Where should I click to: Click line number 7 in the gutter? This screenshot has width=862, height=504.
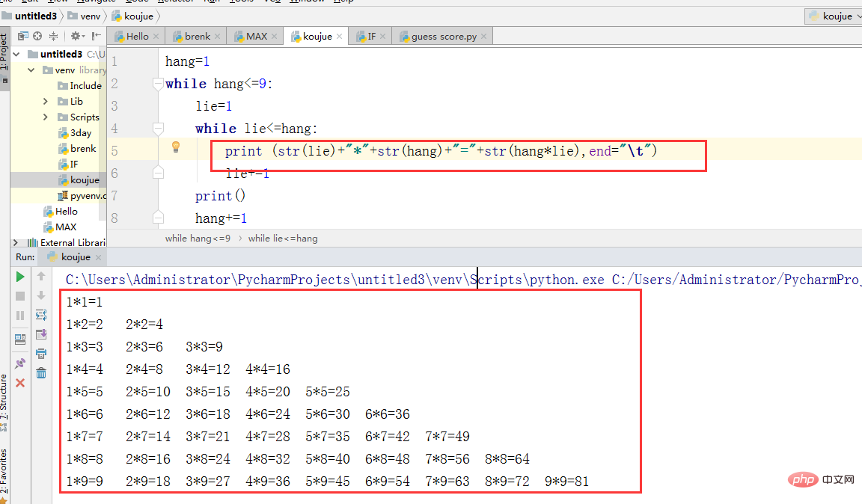114,196
